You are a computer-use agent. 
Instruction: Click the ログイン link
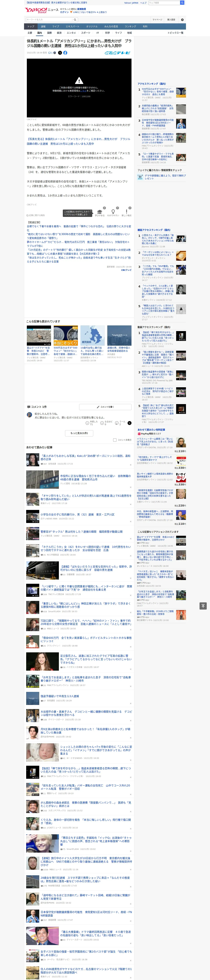point(64,12)
